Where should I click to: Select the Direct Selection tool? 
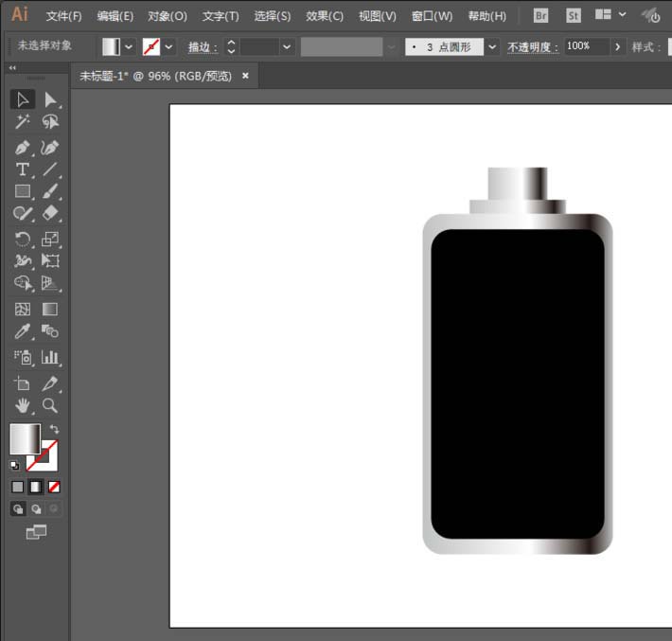[x=50, y=99]
